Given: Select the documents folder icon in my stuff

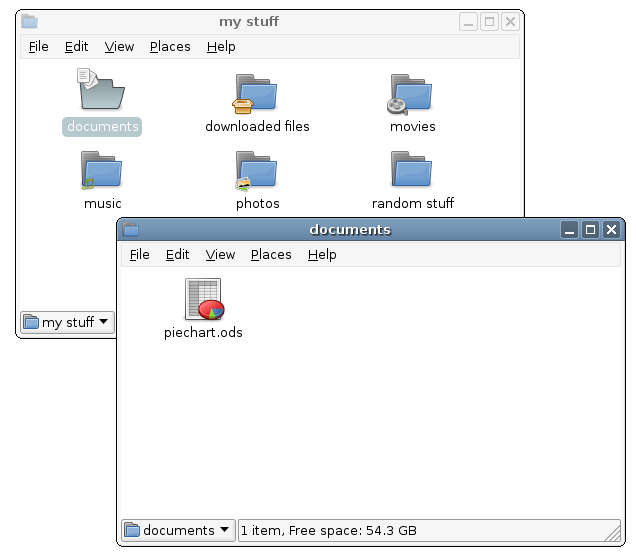Looking at the screenshot, I should [x=101, y=89].
